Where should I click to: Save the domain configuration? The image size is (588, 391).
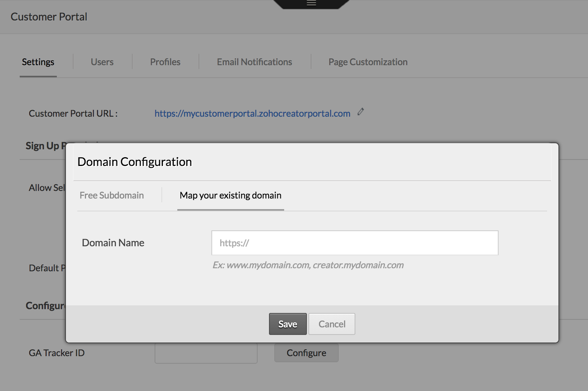pyautogui.click(x=288, y=324)
